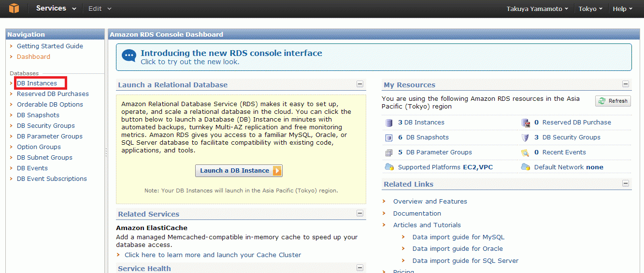Screen dimensions: 644x273
Task: Open the Takuya Yamamoto account menu
Action: pos(537,9)
